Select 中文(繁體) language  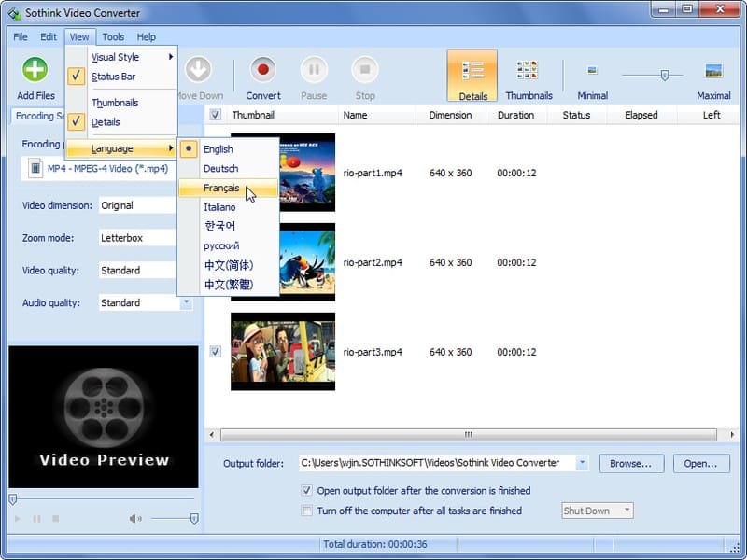pos(228,285)
